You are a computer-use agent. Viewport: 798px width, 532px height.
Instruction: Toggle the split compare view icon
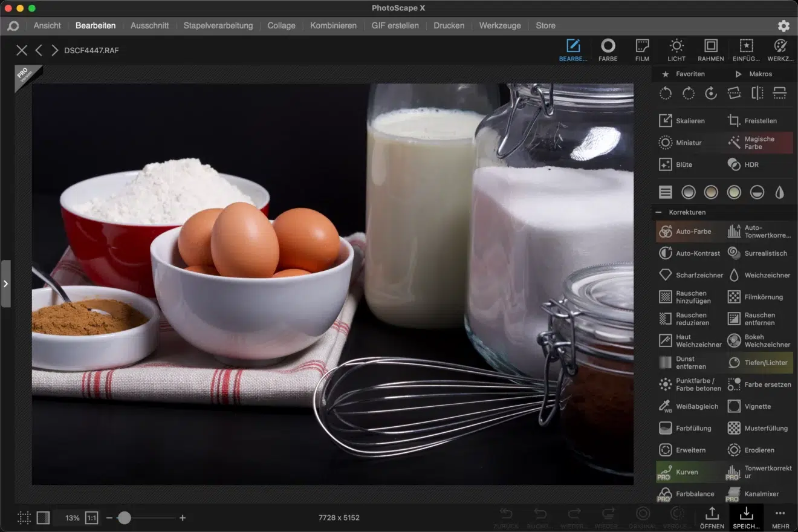pos(43,517)
